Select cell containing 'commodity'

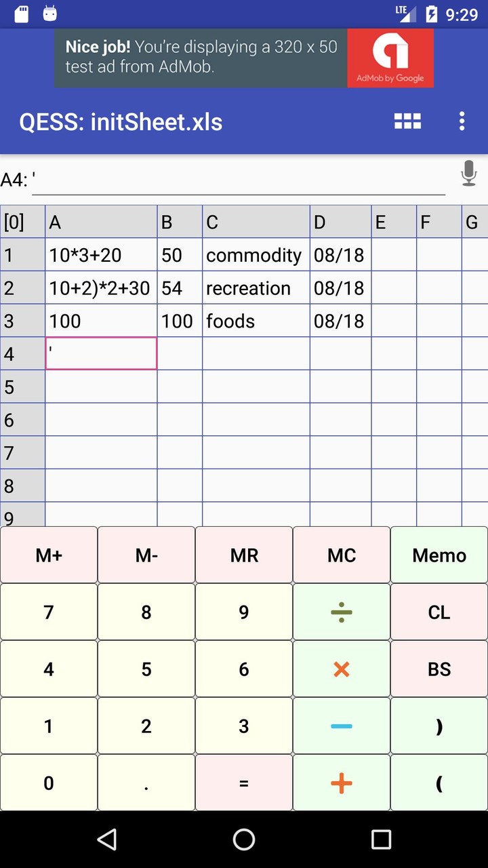tap(256, 255)
